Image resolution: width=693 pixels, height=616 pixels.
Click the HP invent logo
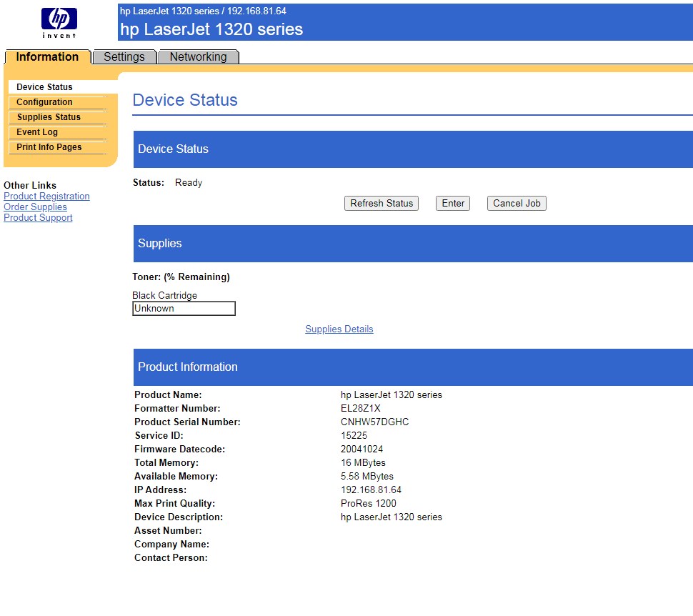click(59, 23)
